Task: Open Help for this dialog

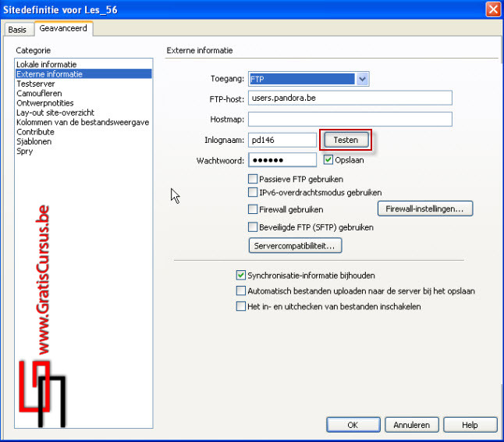Action: click(x=470, y=425)
